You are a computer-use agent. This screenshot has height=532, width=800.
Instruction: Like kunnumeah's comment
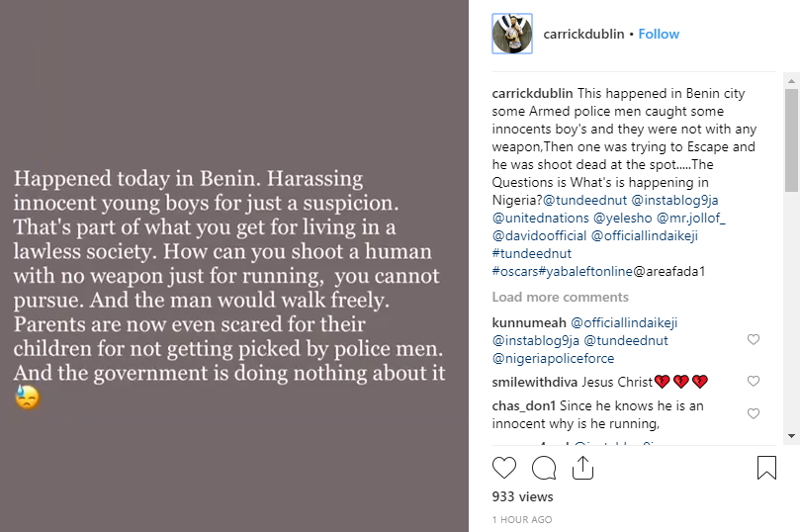[x=754, y=340]
